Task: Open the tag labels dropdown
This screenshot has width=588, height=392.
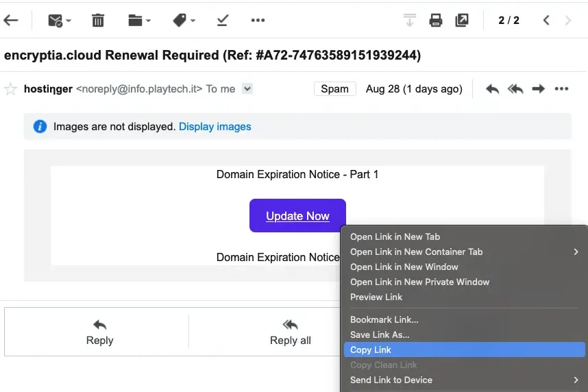Action: pyautogui.click(x=184, y=21)
